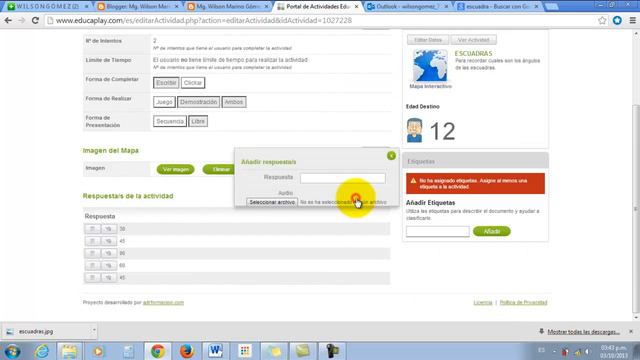Choose Ambos for Forma de Realizar
Screen dimensions: 640x360
click(234, 102)
